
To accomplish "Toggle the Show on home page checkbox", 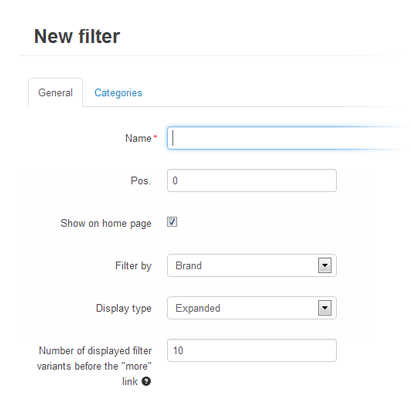I will (172, 222).
